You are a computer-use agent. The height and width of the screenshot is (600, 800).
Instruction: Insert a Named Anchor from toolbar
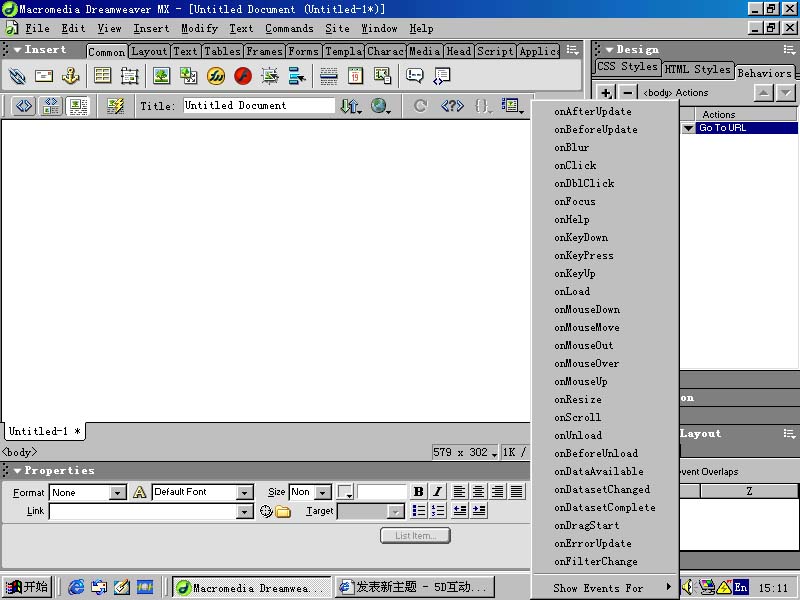coord(70,76)
